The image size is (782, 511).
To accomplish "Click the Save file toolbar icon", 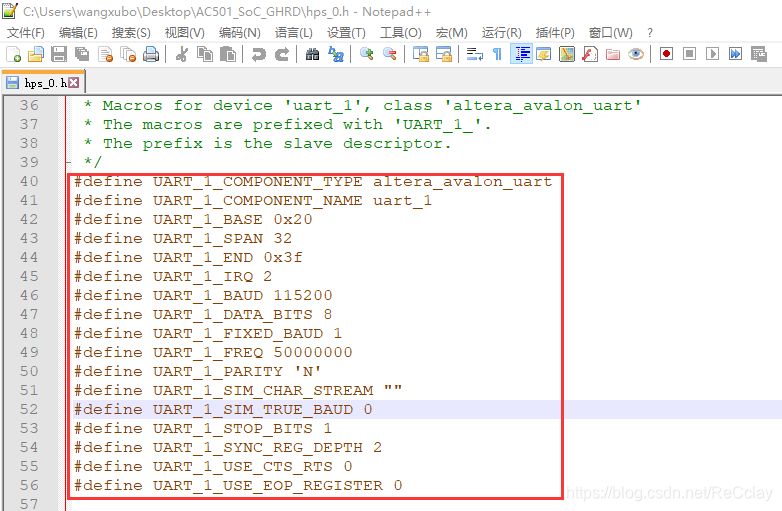I will (59, 54).
